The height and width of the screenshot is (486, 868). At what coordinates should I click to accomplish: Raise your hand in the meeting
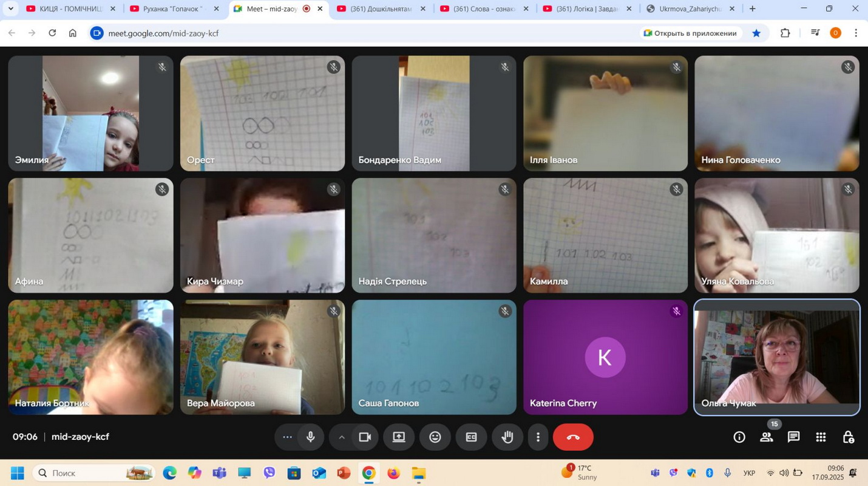507,437
